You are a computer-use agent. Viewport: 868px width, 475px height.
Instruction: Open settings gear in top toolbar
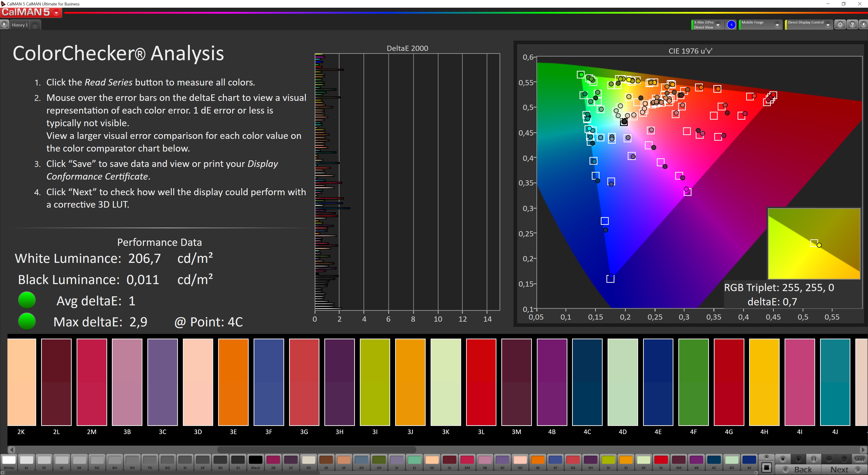point(840,25)
